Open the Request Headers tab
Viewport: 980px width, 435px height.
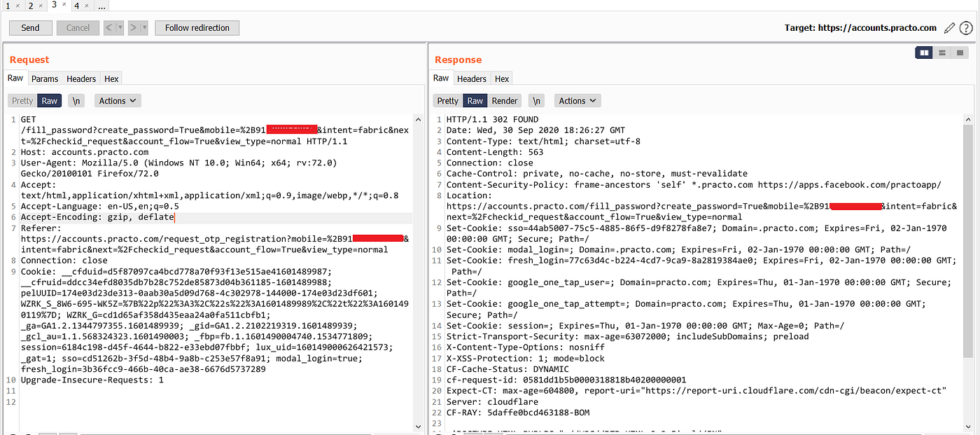click(x=81, y=79)
